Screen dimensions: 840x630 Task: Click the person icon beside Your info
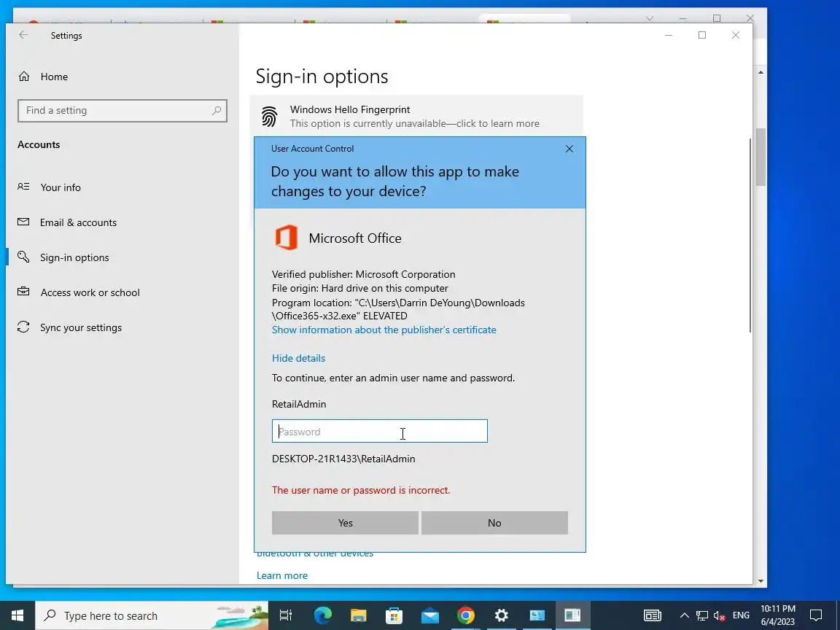pyautogui.click(x=23, y=187)
